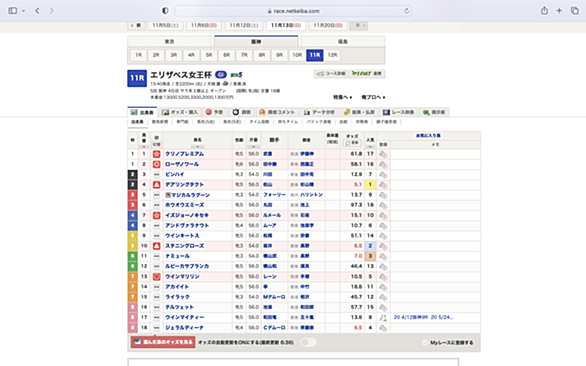The height and width of the screenshot is (366, 586).
Task: Click the IPAT link button
Action: (367, 74)
